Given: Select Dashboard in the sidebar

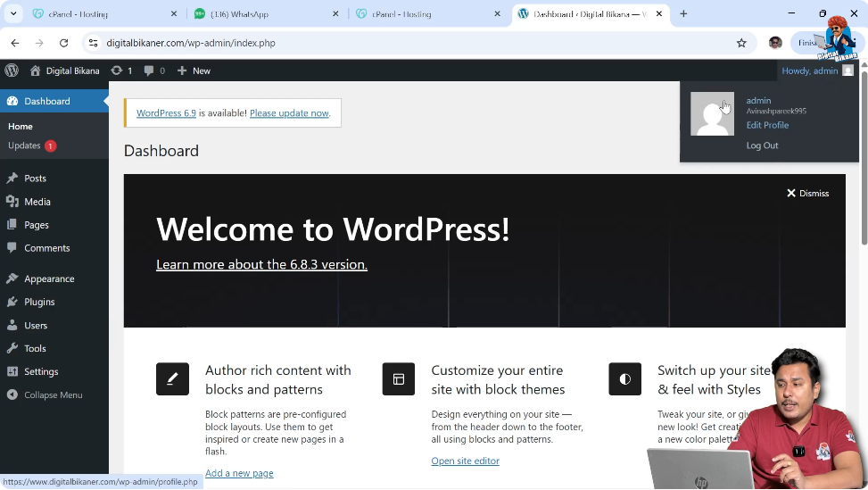Looking at the screenshot, I should [x=54, y=101].
